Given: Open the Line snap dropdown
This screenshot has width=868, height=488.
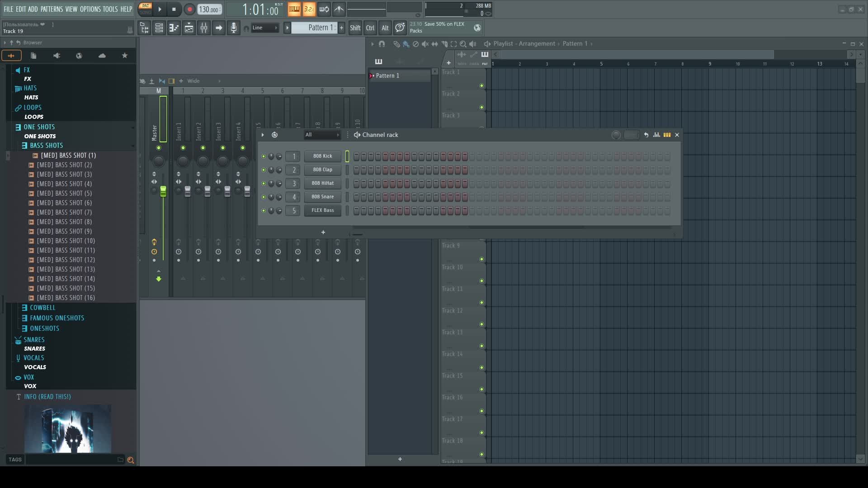Looking at the screenshot, I should pyautogui.click(x=265, y=28).
